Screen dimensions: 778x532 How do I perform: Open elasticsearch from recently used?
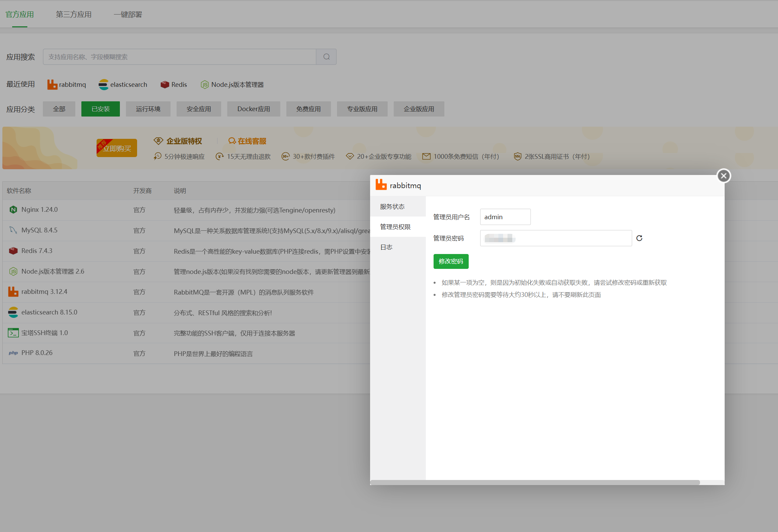[123, 84]
